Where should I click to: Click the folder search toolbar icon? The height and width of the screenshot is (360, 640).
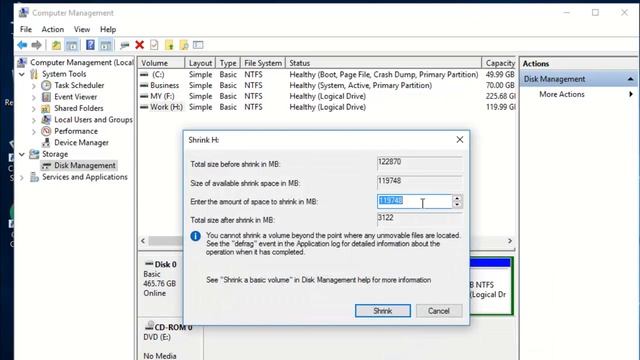[x=184, y=45]
